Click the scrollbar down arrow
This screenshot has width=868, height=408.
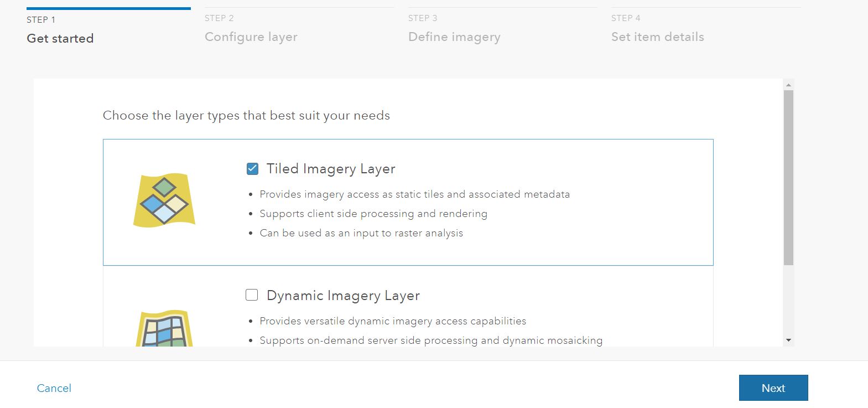[x=787, y=340]
